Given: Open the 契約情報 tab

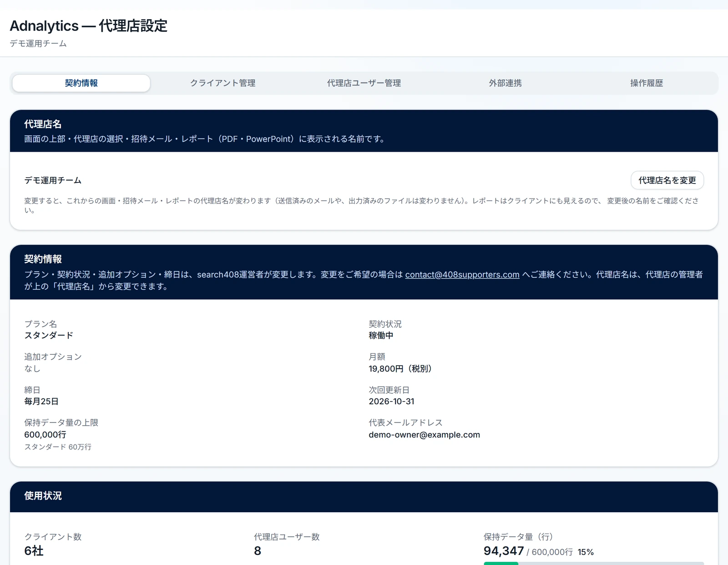Looking at the screenshot, I should tap(81, 83).
